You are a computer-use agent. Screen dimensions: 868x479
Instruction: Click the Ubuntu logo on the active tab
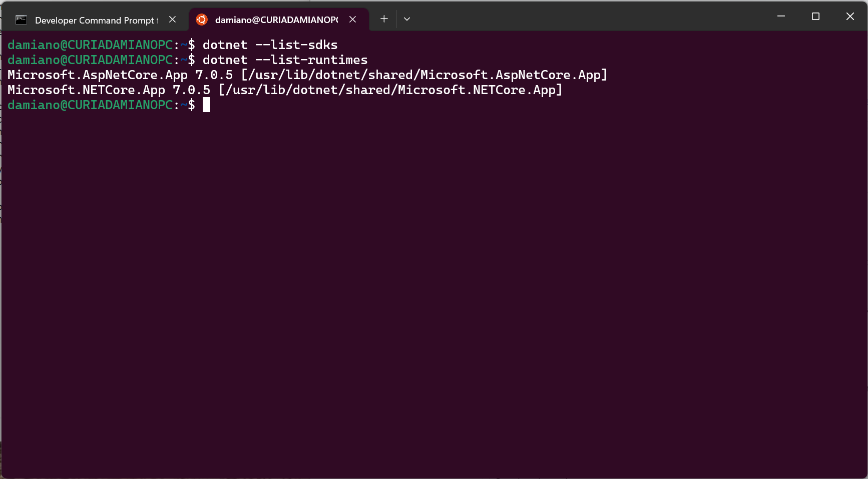point(202,19)
